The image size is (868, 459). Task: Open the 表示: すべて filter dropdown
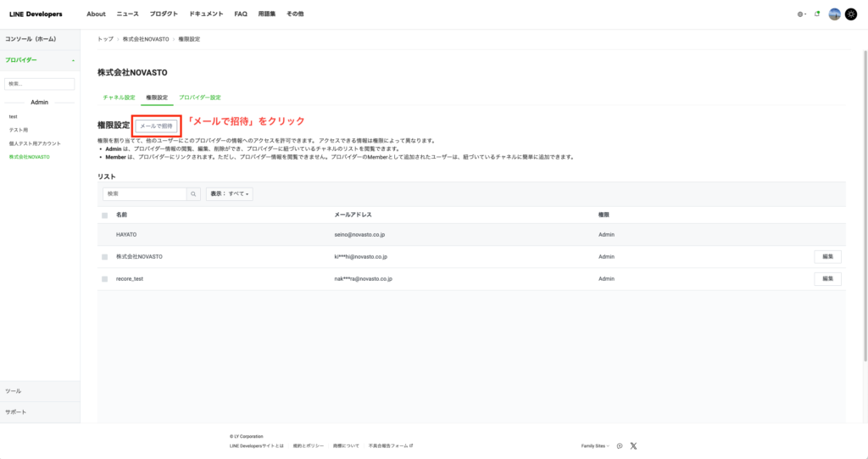coord(229,194)
